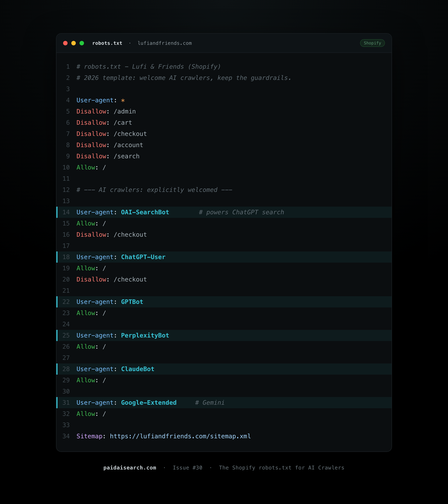Viewport: 448px width, 504px height.
Task: Select the ChatGPT-User user-agent name
Action: tap(143, 257)
